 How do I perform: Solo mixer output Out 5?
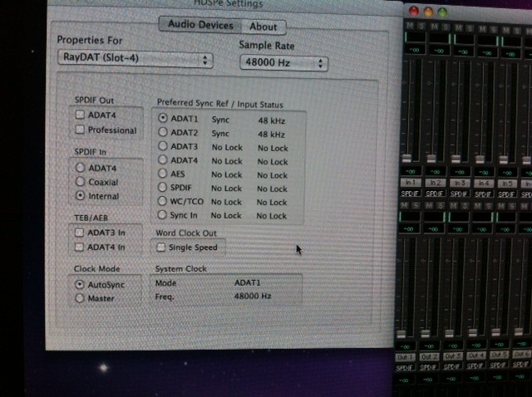tap(512, 206)
